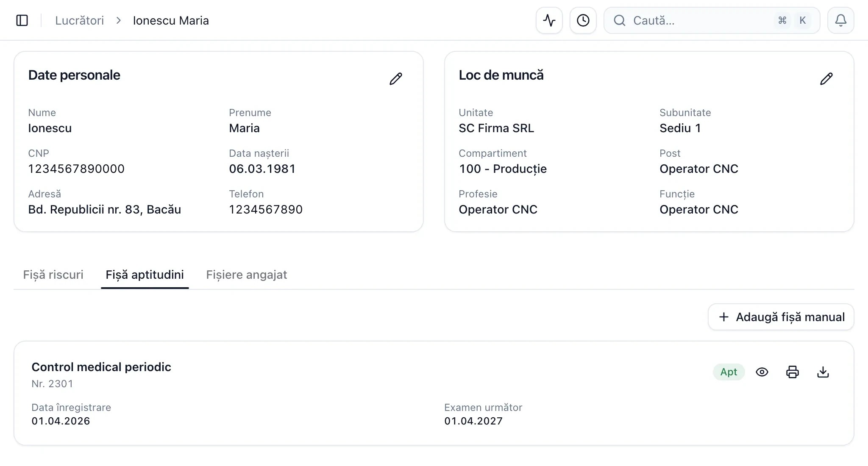Click the Apt status badge
Viewport: 868px width, 466px height.
[x=729, y=372]
